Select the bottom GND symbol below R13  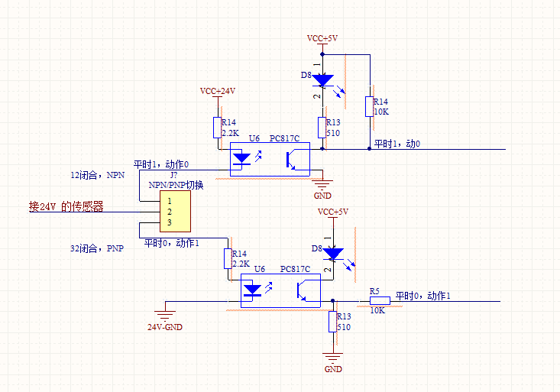pyautogui.click(x=332, y=357)
